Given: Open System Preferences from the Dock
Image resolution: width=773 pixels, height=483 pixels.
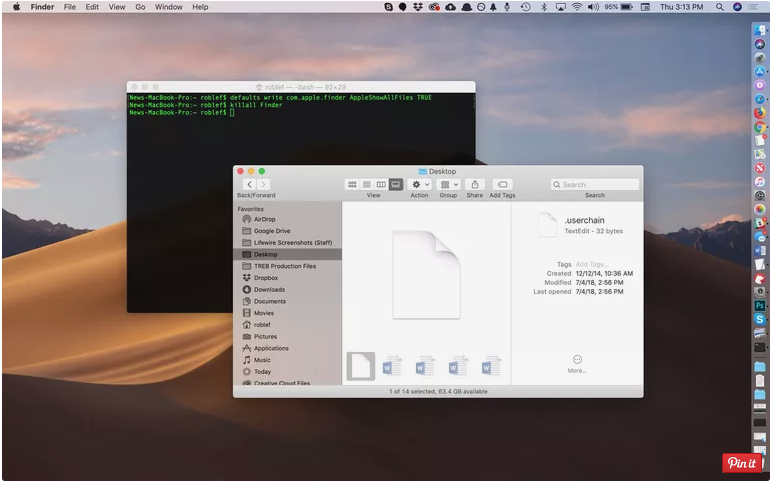Looking at the screenshot, I should point(760,196).
